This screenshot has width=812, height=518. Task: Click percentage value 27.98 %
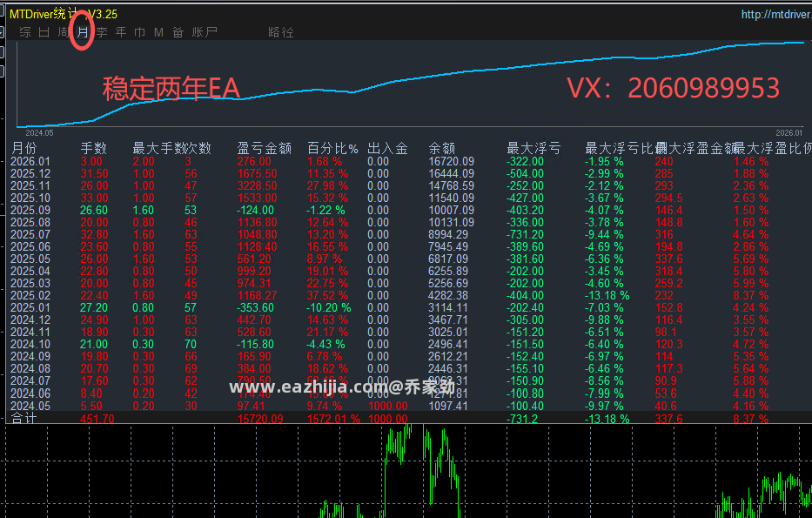[327, 186]
